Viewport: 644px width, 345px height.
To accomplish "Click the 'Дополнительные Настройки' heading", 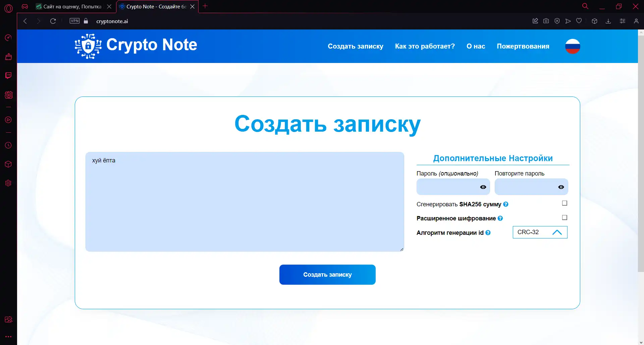I will pos(493,158).
